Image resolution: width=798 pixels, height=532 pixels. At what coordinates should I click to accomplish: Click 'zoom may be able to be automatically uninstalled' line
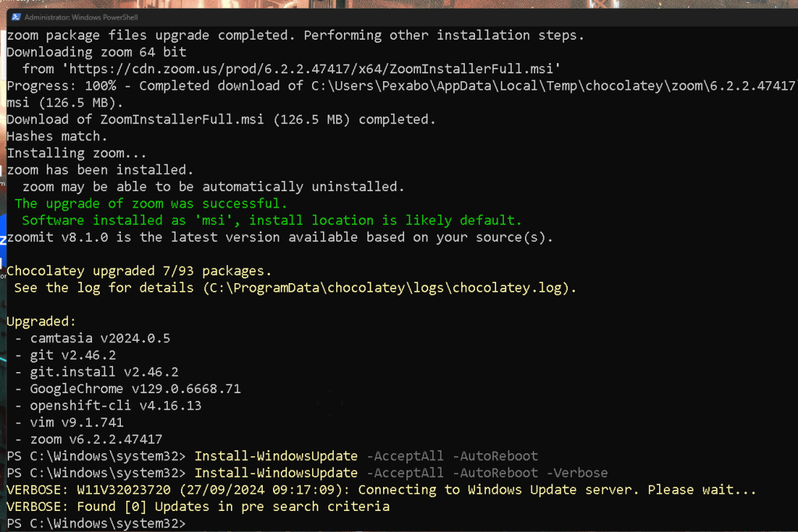pyautogui.click(x=214, y=187)
